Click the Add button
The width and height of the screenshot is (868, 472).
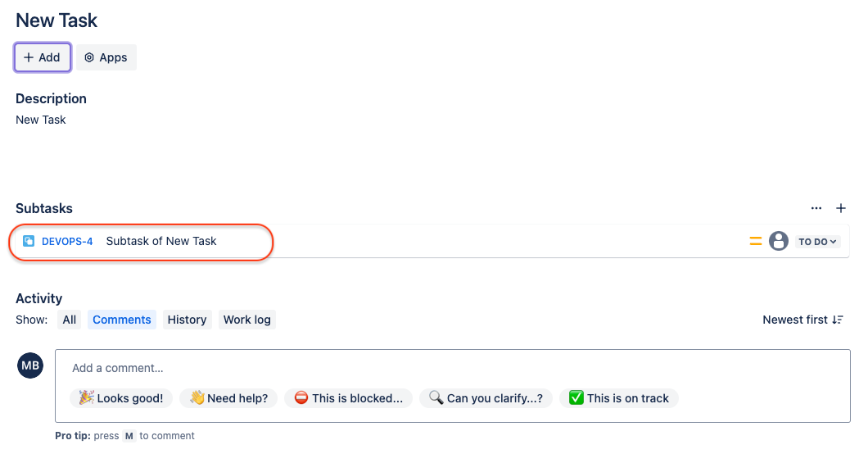pos(43,57)
